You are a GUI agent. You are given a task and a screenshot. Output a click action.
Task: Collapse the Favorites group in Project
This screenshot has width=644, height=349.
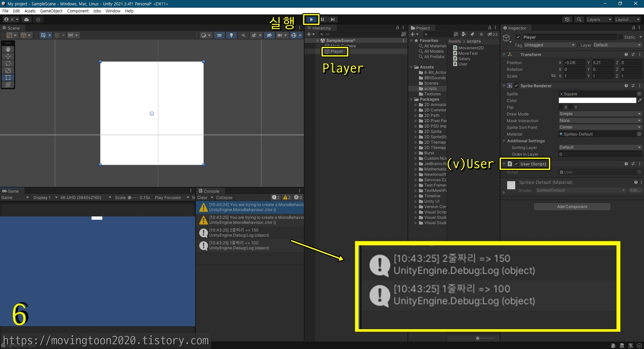pos(411,41)
